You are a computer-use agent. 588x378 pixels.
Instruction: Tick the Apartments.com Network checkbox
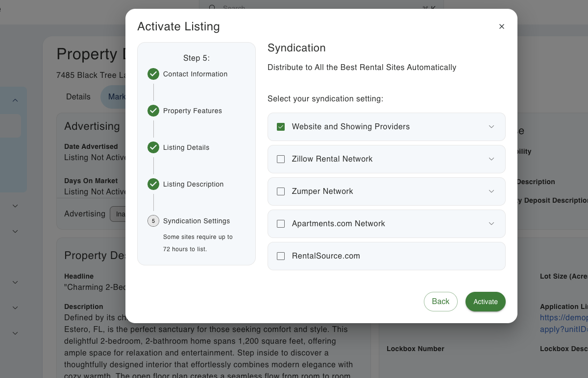coord(281,224)
